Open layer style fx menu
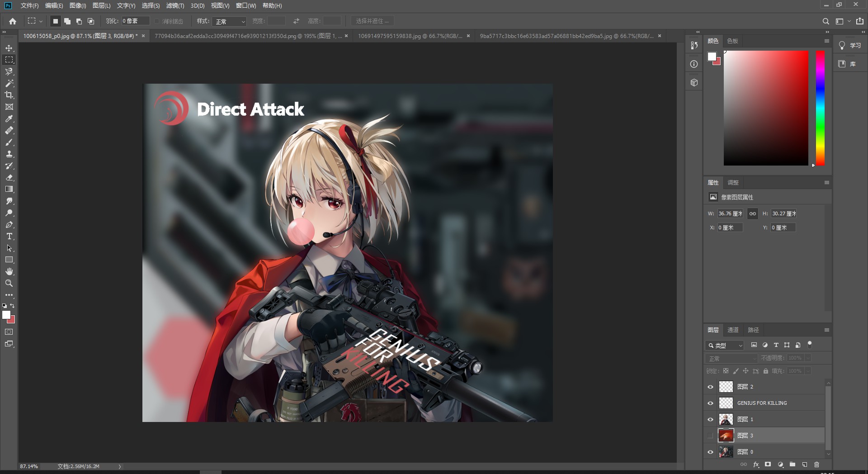This screenshot has width=868, height=474. click(756, 465)
